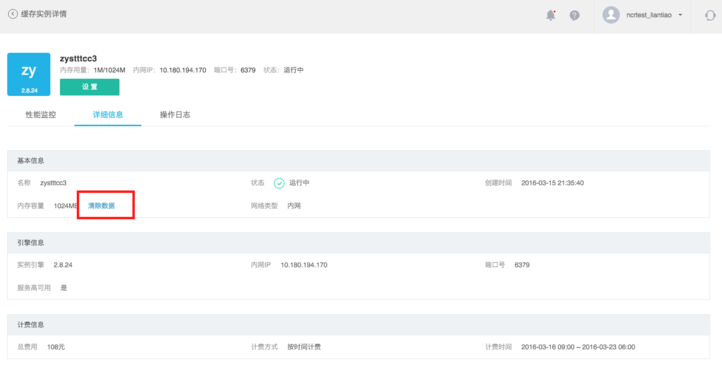Click the 清除数据 link
722x368 pixels.
pos(101,206)
